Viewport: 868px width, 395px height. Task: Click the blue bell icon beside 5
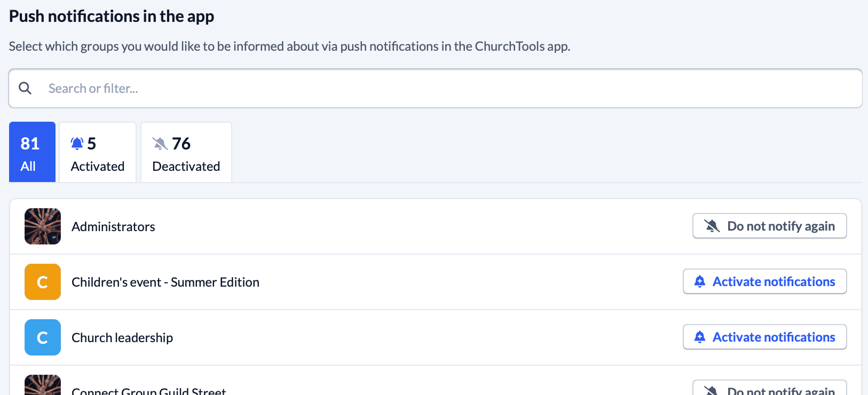click(77, 144)
